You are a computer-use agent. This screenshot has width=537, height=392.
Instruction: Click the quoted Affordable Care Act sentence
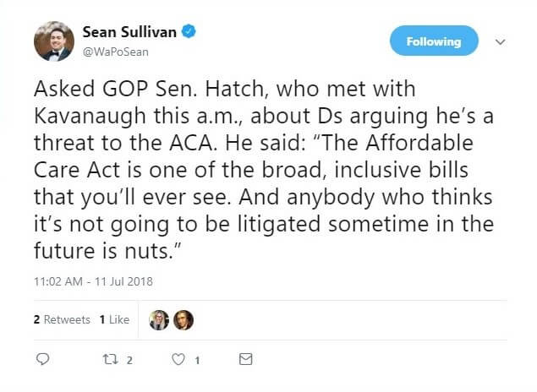coord(254,170)
